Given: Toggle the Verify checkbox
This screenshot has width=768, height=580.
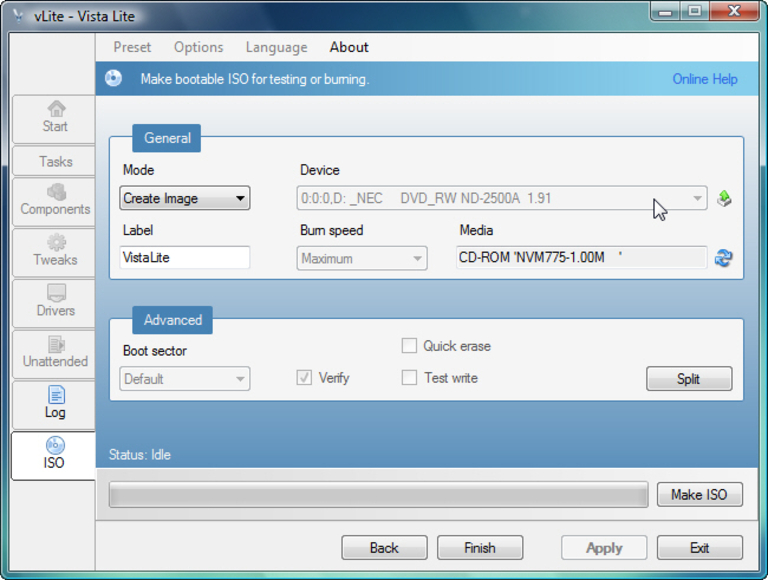Looking at the screenshot, I should pos(304,378).
